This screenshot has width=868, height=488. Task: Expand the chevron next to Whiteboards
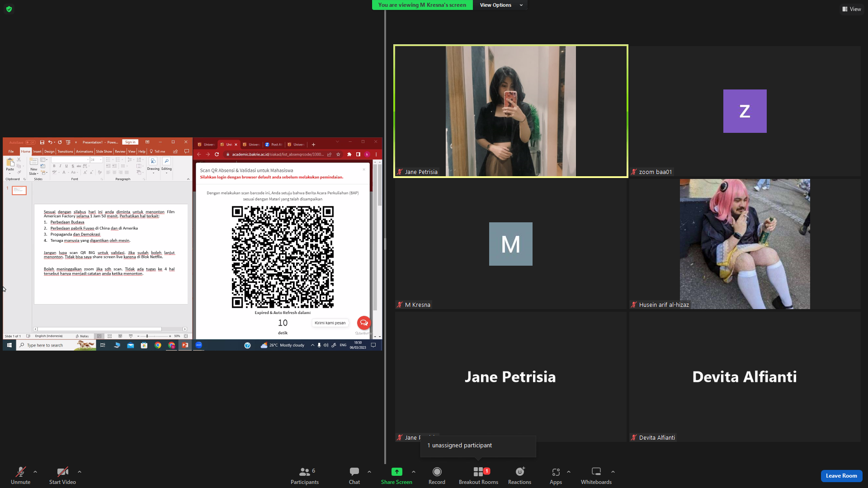tap(613, 472)
